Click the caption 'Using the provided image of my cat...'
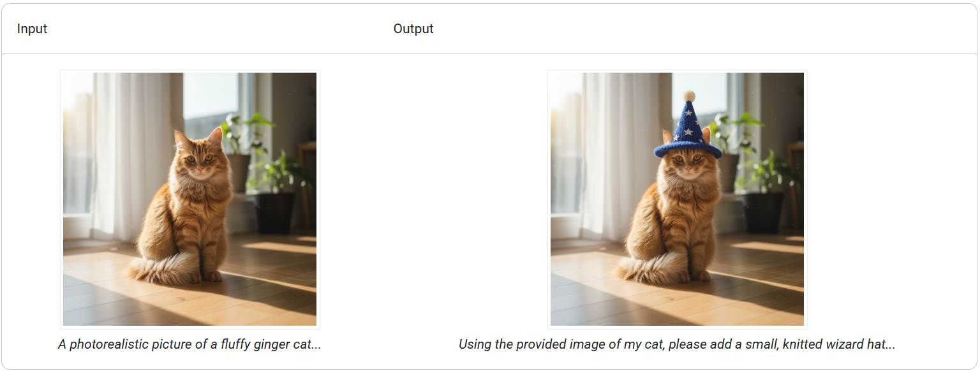 pyautogui.click(x=677, y=345)
